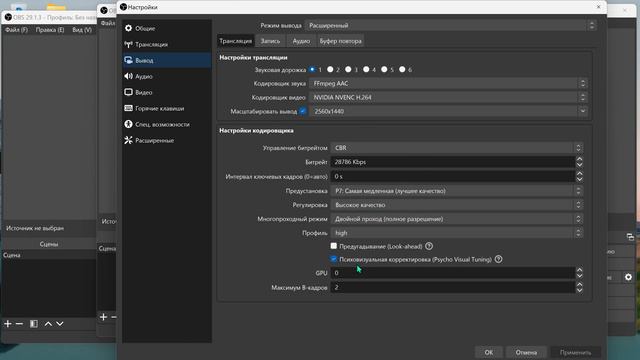Viewport: 640px width, 360px height.
Task: Open the Регулировка dropdown
Action: click(457, 205)
